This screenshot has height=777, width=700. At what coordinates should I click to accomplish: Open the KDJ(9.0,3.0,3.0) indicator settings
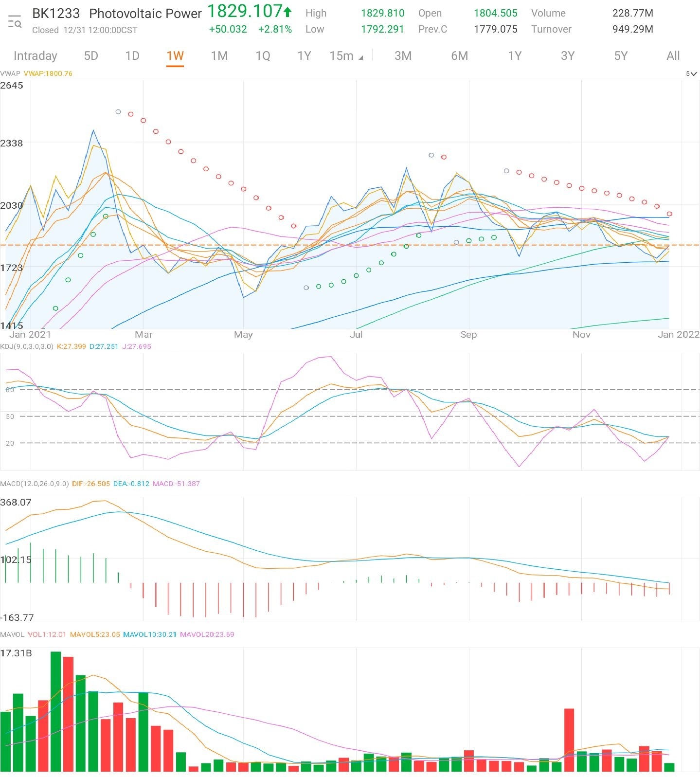click(27, 347)
